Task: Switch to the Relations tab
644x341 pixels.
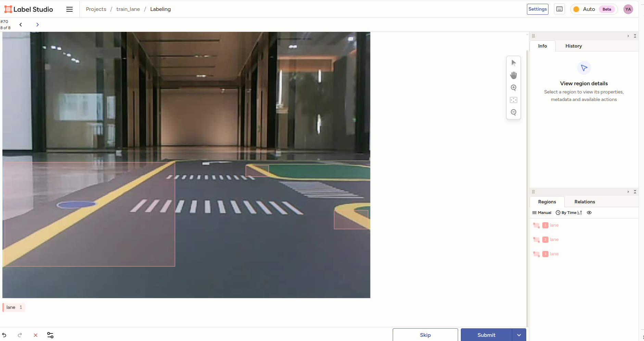Action: click(x=584, y=202)
